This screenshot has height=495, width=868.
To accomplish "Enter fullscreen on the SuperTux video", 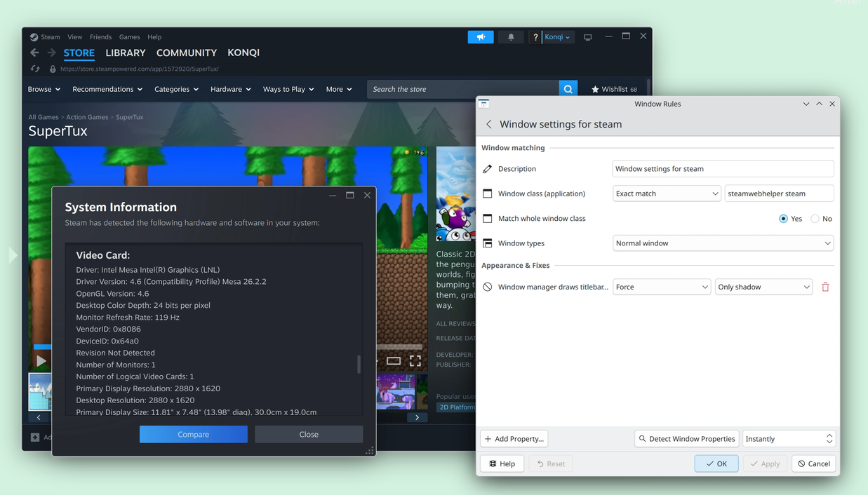I will [x=415, y=361].
